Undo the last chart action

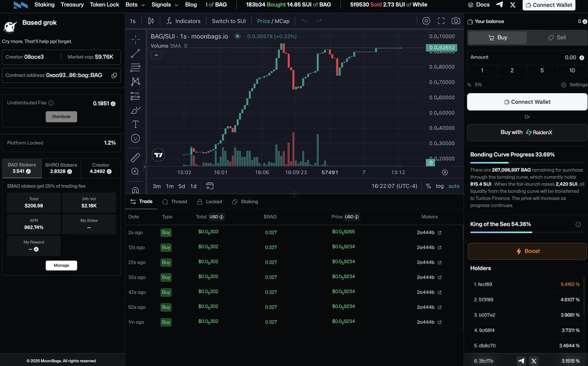[x=304, y=21]
